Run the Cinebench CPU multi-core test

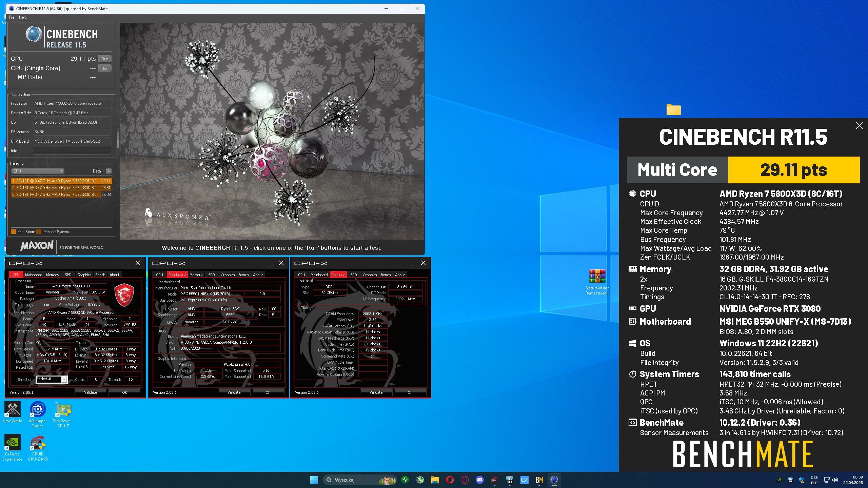click(105, 59)
